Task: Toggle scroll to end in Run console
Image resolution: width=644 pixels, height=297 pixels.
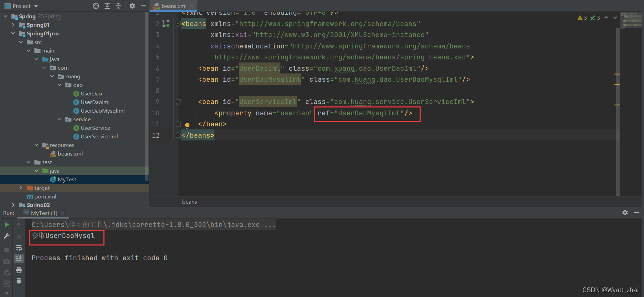Action: [x=19, y=258]
